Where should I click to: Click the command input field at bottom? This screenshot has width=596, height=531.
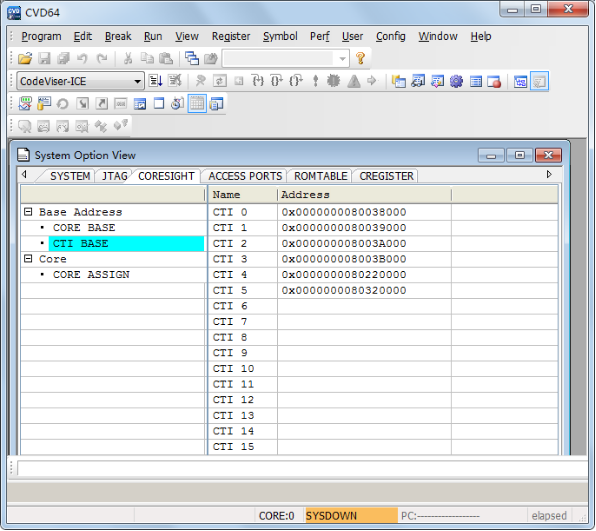(x=302, y=468)
